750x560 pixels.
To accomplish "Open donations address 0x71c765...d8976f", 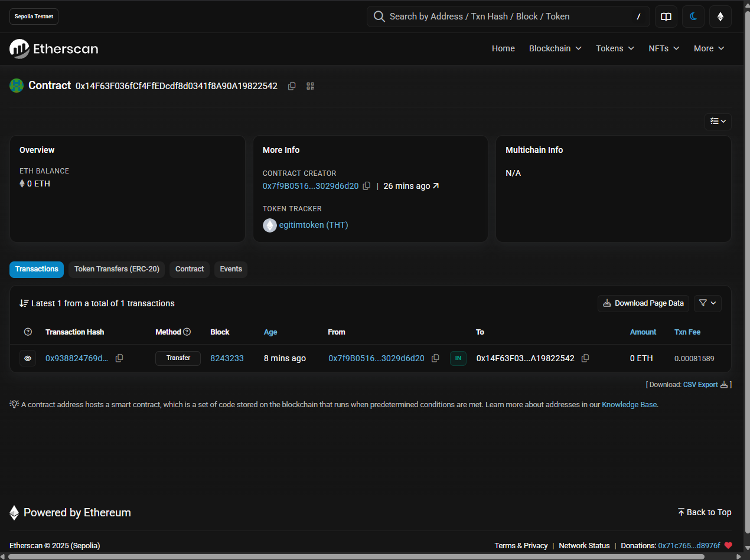I will (689, 546).
